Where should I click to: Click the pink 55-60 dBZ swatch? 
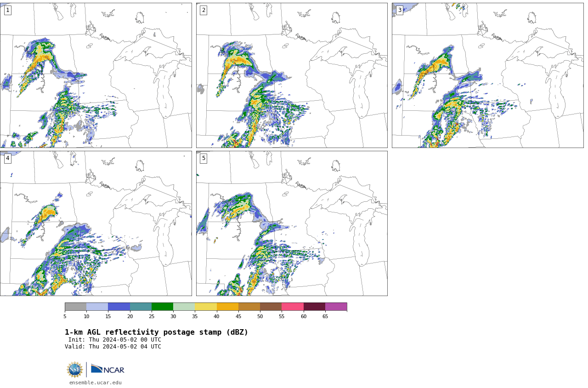(293, 307)
